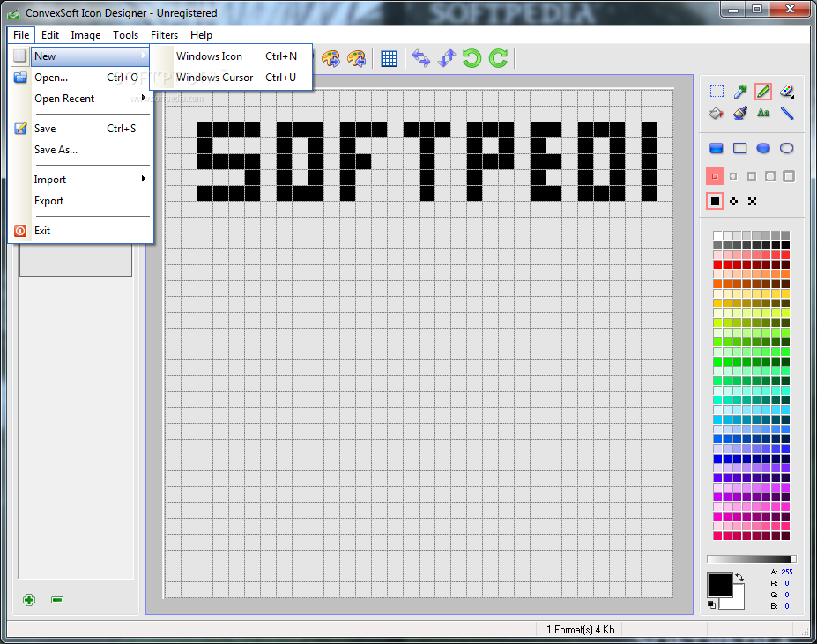Expand the Import submenu arrow
817x644 pixels.
tap(144, 179)
